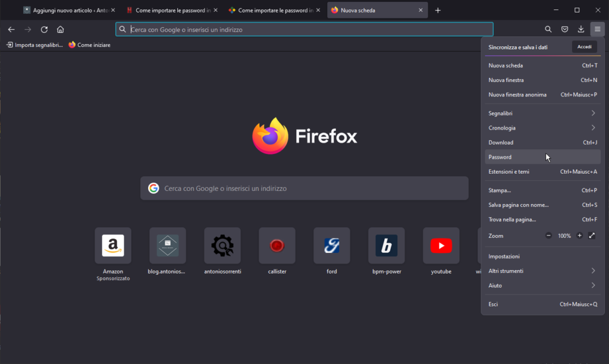Select Nuova scheda menu entry
Screen dimensions: 609x364
542,65
